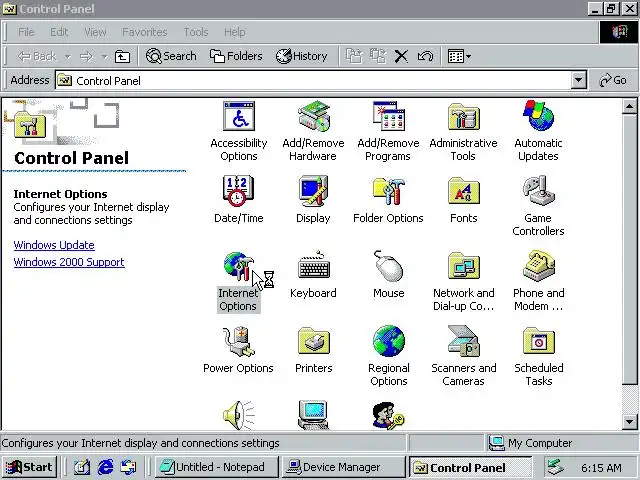Launch Internet Explorer from Quick Launch
The height and width of the screenshot is (480, 640).
coord(105,467)
